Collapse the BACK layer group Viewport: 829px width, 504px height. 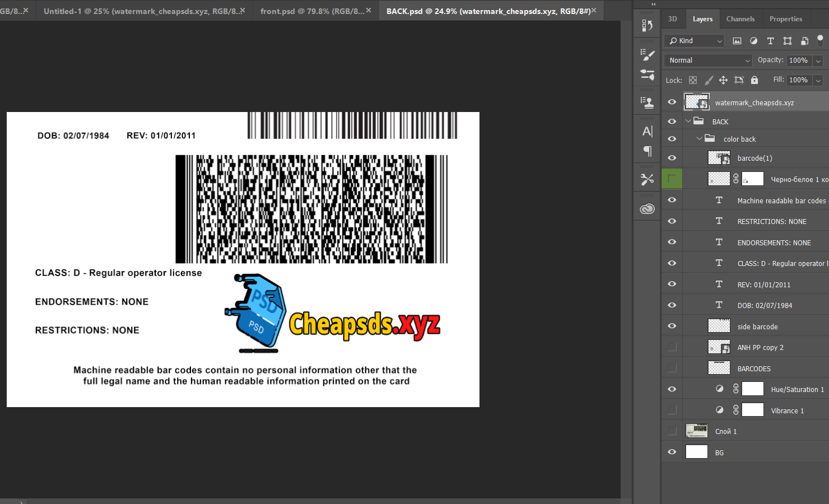[688, 122]
